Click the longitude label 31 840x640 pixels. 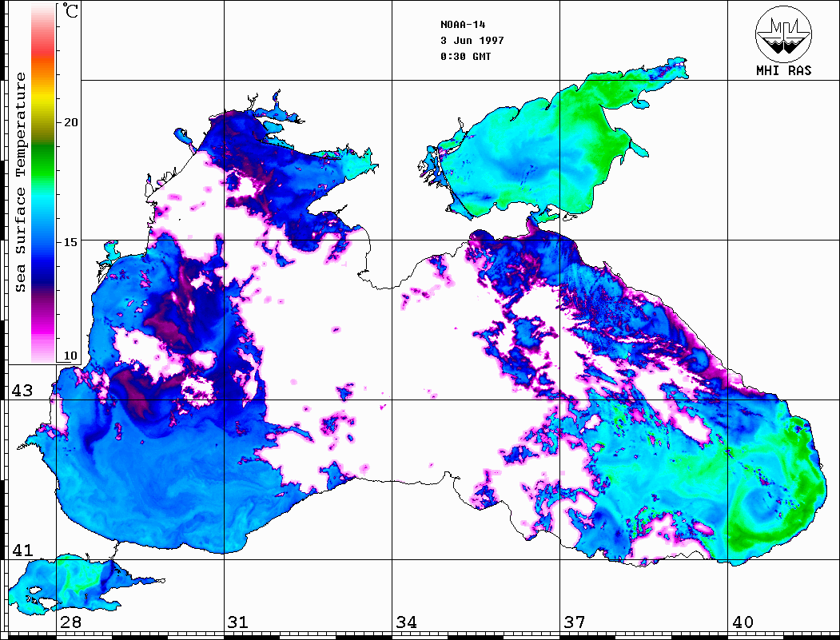click(238, 622)
